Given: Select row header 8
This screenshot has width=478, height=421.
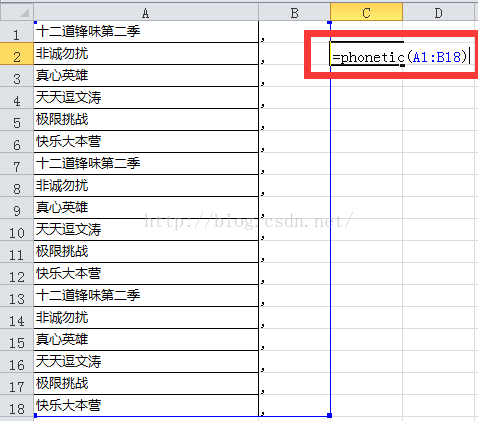Looking at the screenshot, I should point(17,186).
